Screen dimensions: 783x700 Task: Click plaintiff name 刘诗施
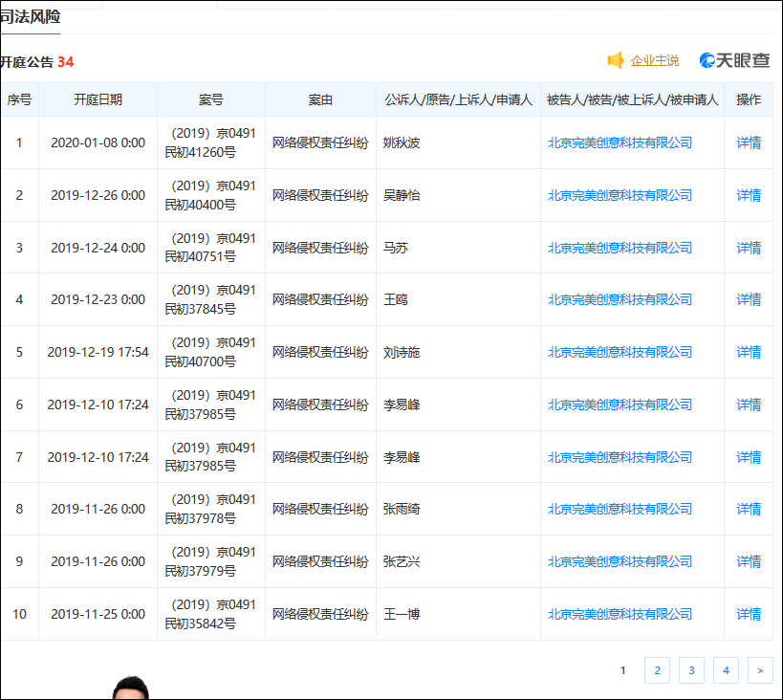402,352
